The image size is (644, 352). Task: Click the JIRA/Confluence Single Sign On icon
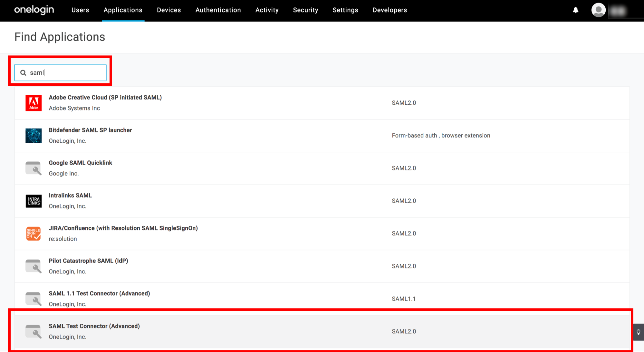pos(34,233)
